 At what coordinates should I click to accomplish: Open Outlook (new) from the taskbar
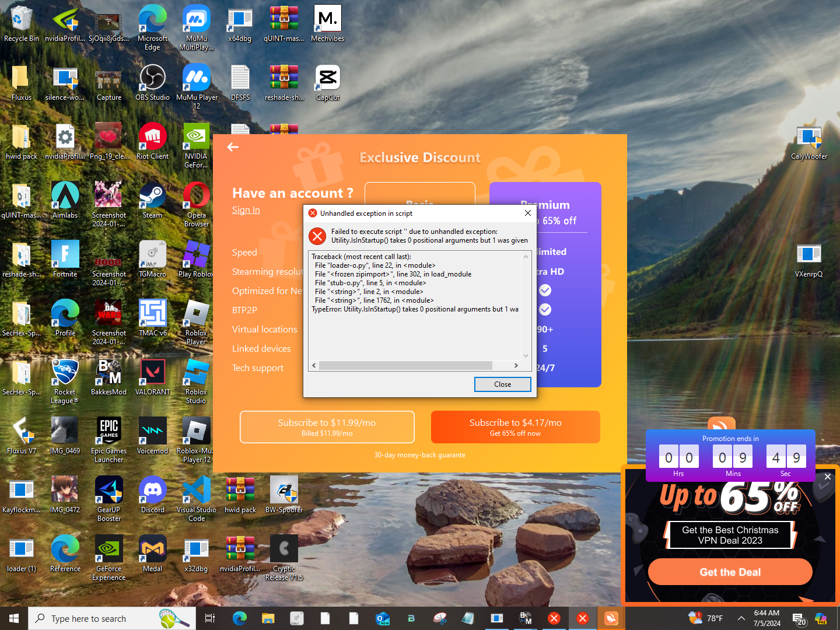(x=383, y=618)
